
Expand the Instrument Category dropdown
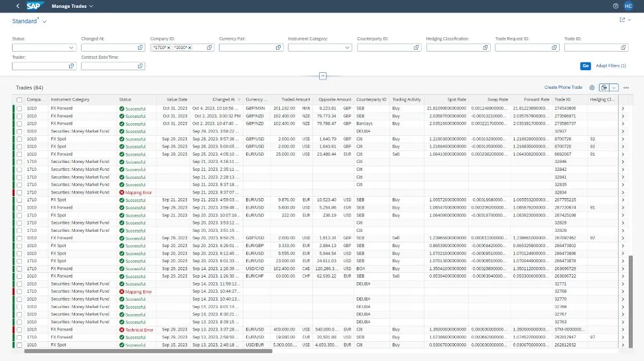[x=347, y=48]
